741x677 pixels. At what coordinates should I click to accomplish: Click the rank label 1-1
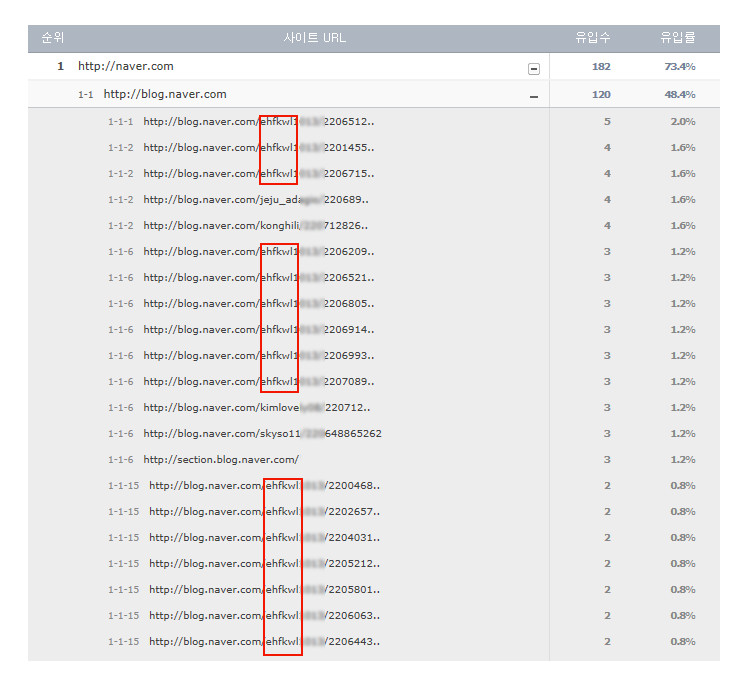coord(86,94)
